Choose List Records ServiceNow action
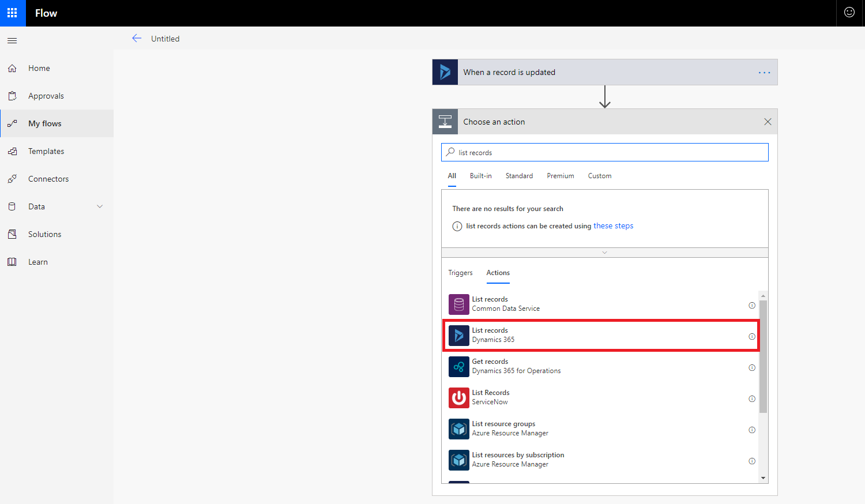 point(601,397)
